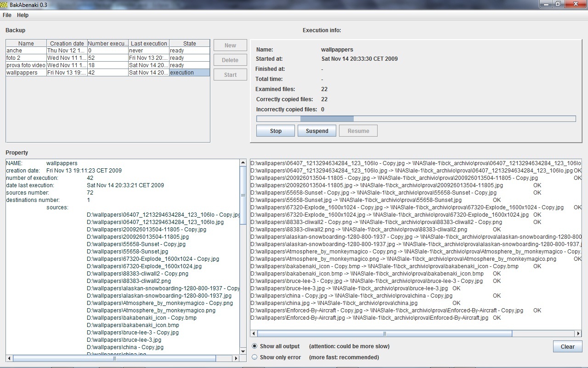This screenshot has width=588, height=368.
Task: Select the 'Show only error' radio button
Action: (x=255, y=357)
